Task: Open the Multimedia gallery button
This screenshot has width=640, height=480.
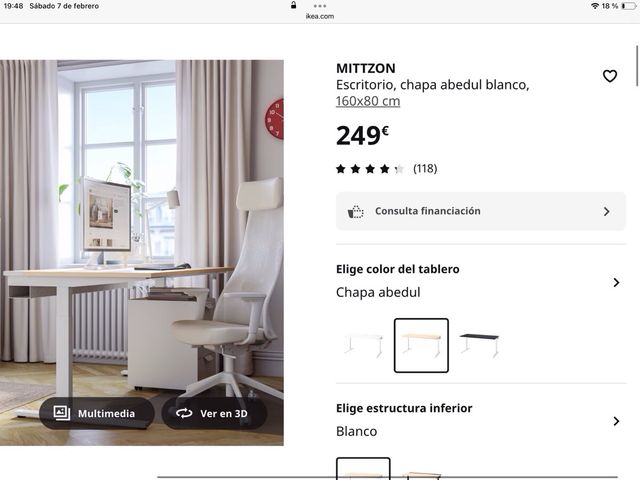Action: [x=97, y=413]
